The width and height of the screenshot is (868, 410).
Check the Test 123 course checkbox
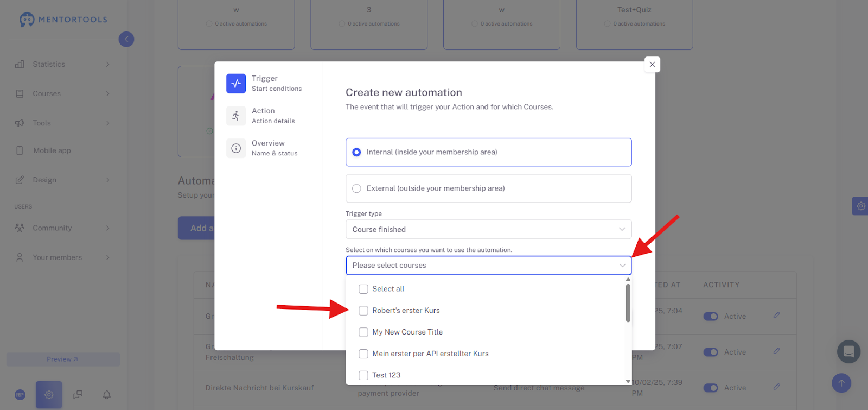[x=363, y=375]
